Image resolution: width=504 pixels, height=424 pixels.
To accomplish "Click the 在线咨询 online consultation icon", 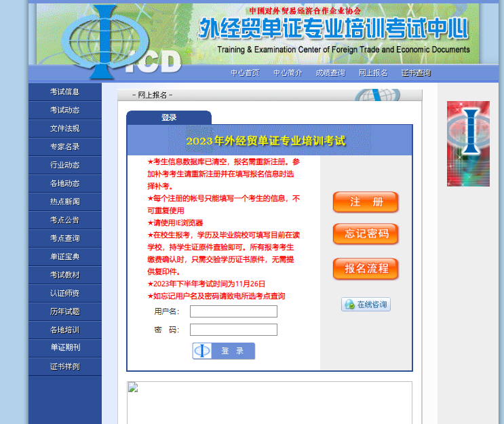I will point(366,305).
